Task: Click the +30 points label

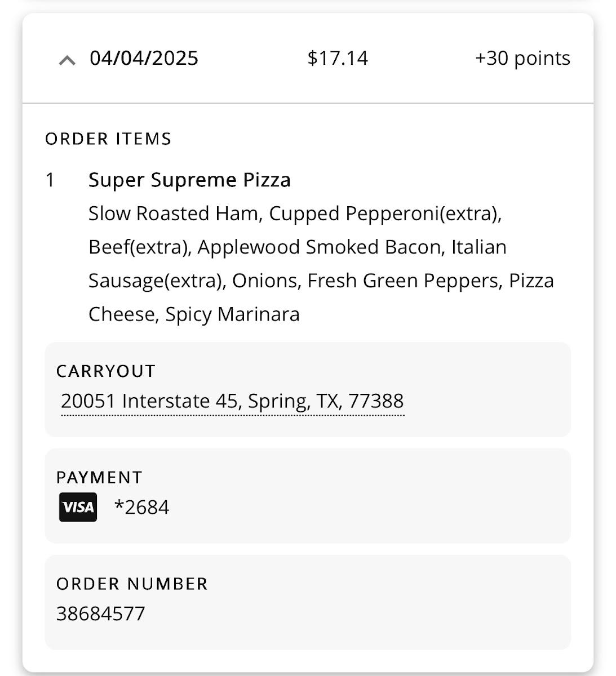Action: (x=522, y=59)
